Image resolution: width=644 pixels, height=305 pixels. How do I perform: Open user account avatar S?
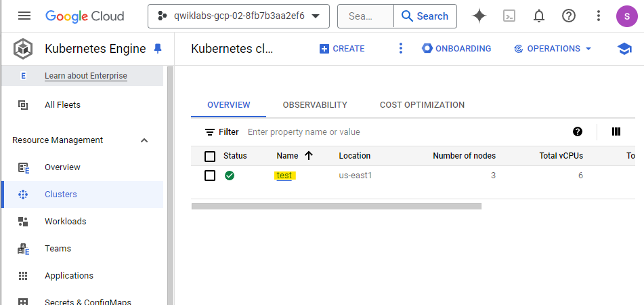coord(627,16)
